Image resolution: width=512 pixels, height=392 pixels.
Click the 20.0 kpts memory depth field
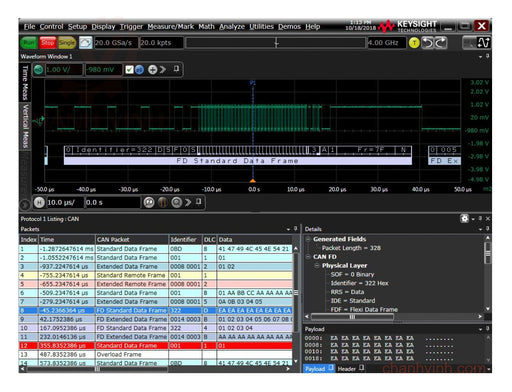(x=161, y=43)
